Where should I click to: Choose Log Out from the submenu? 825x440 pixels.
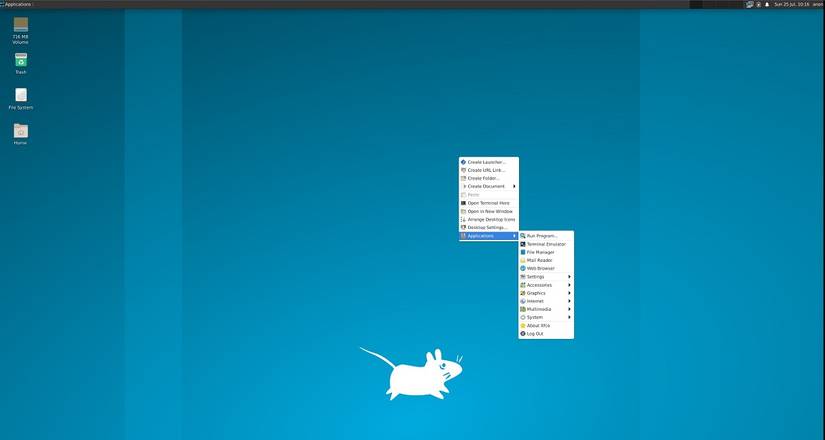(x=546, y=334)
